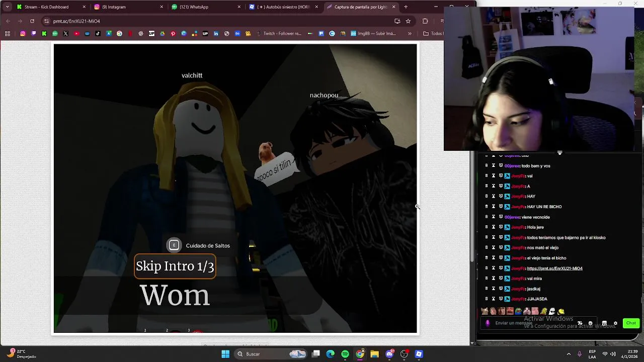Click 00jeree username on 'todo bem y vos'
The image size is (644, 362).
tap(512, 166)
